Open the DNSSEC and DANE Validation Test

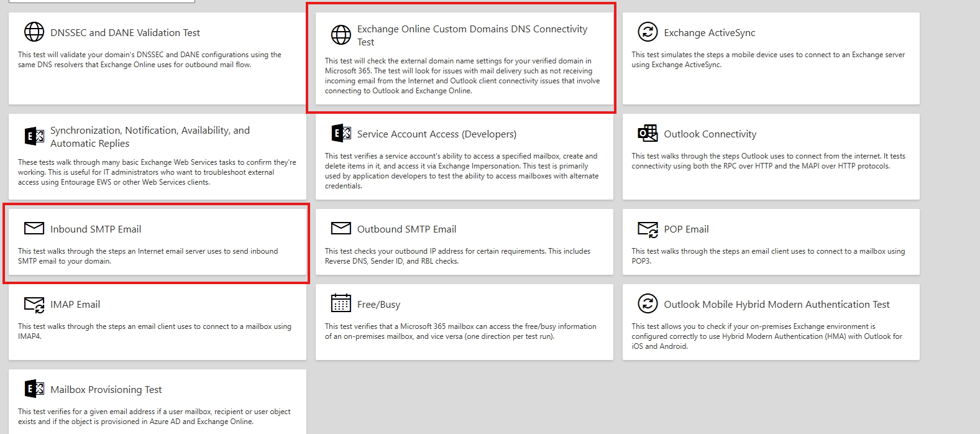click(x=125, y=32)
